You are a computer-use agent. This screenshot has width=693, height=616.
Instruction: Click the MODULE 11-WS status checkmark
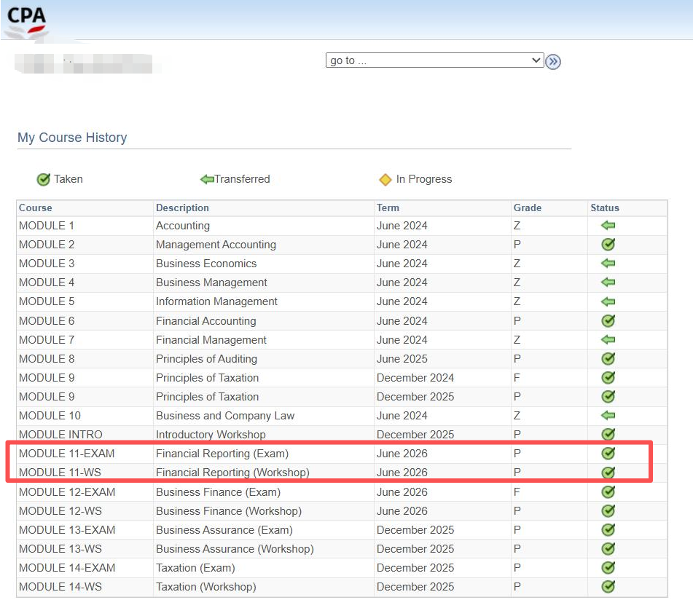coord(608,473)
